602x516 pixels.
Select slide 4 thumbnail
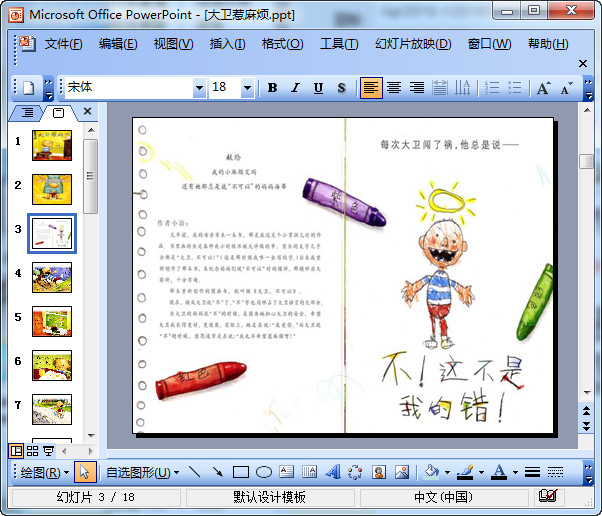[52, 277]
